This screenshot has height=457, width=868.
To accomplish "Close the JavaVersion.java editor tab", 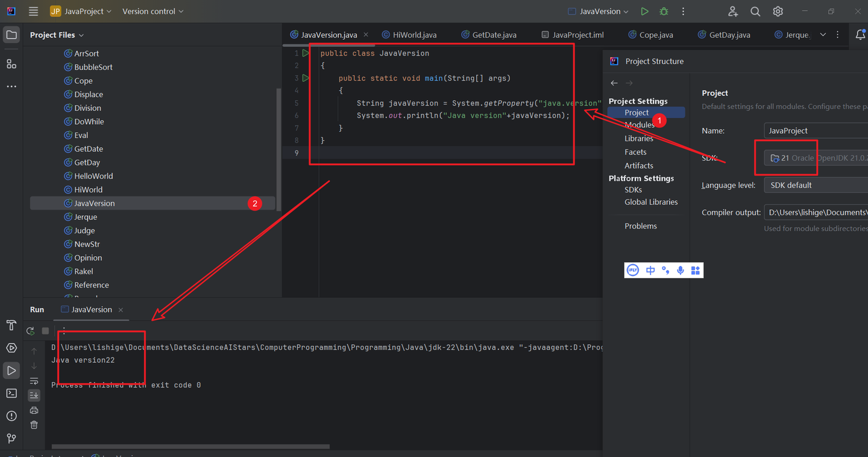I will (x=366, y=35).
